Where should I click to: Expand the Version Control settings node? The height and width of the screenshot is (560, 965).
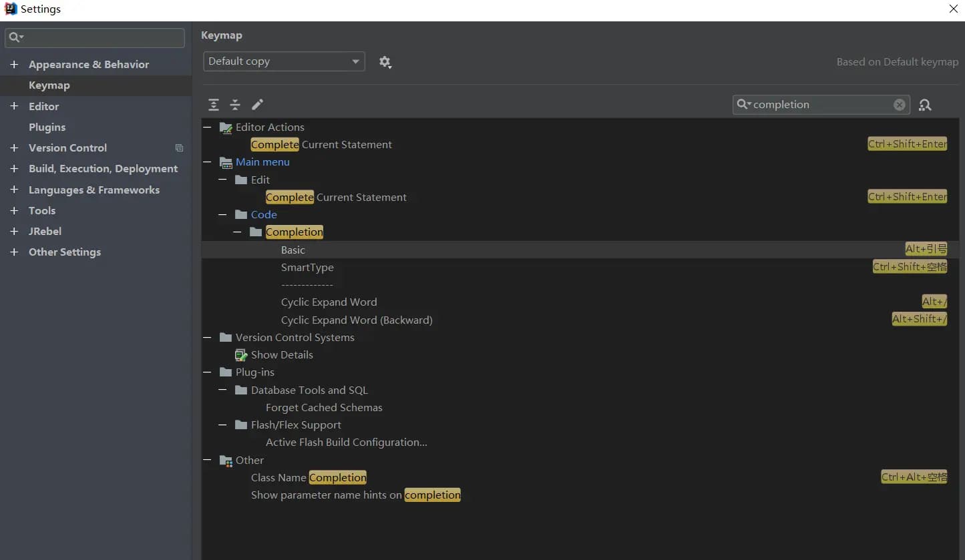pos(14,148)
